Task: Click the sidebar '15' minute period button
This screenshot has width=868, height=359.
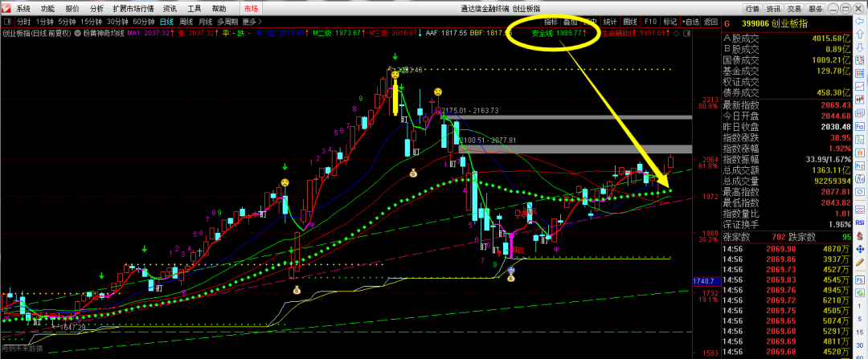Action: [x=860, y=332]
